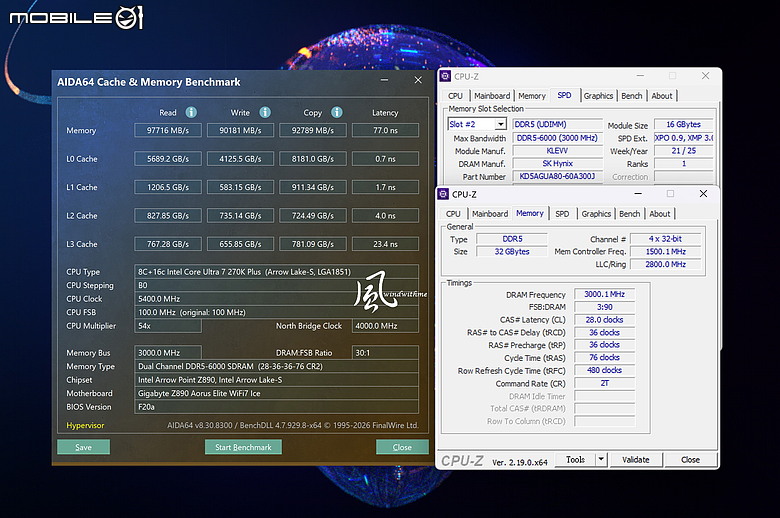This screenshot has width=780, height=518.
Task: Click Channel # value 4 x 32-bit
Action: 666,239
